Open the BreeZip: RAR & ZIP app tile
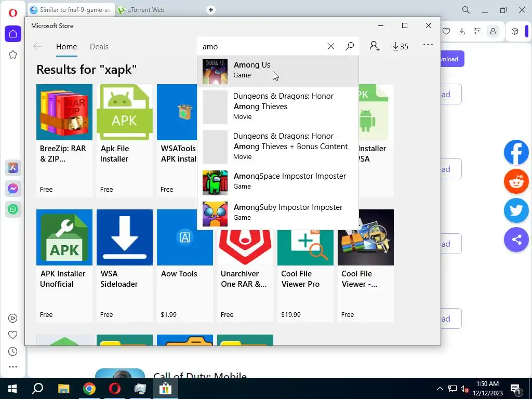The image size is (532, 399). (x=64, y=140)
